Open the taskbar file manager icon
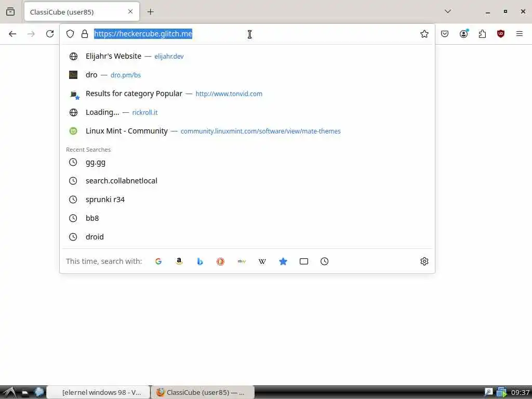The width and height of the screenshot is (532, 399). click(25, 393)
